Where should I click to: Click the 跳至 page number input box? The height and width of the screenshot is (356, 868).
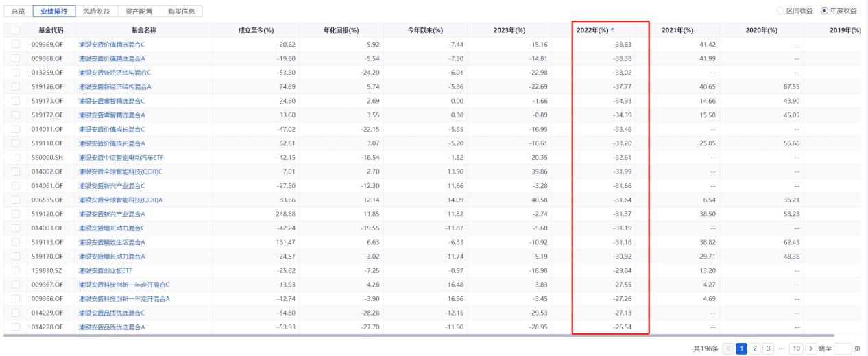pyautogui.click(x=844, y=348)
